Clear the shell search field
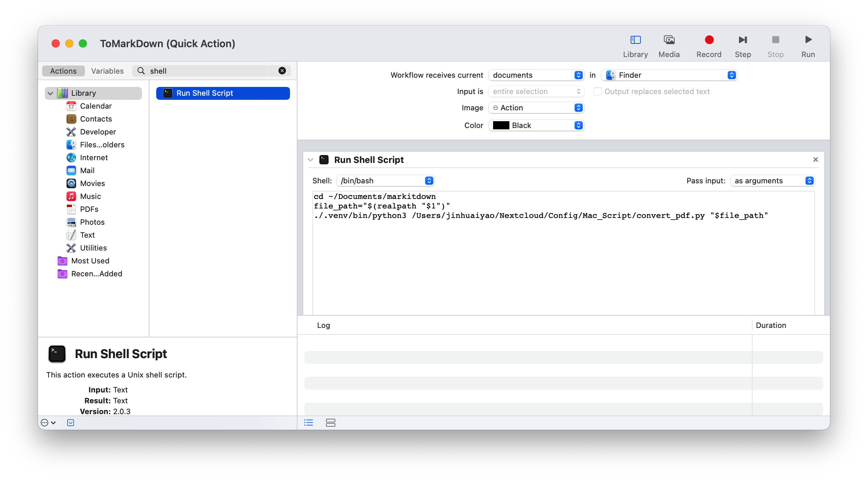The width and height of the screenshot is (868, 480). pos(282,71)
